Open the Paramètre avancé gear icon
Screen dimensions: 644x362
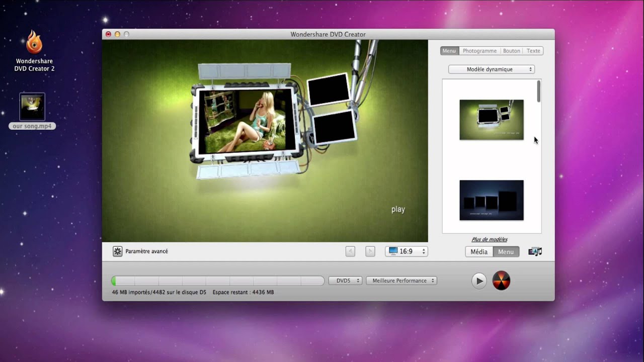(x=117, y=251)
